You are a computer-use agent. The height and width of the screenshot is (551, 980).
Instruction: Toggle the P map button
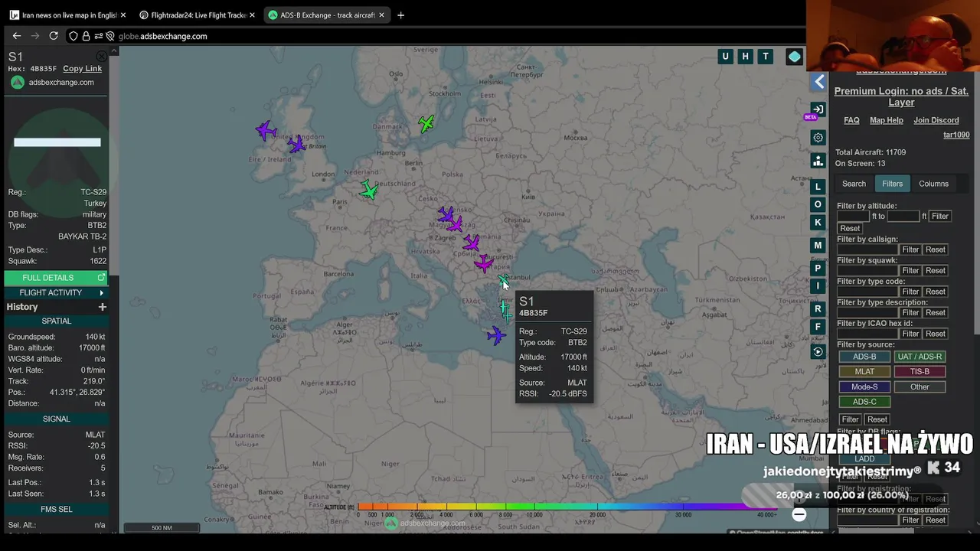point(818,269)
